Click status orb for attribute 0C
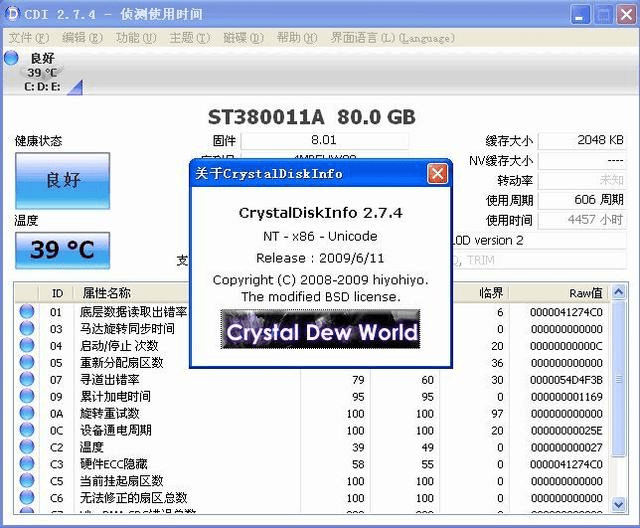 coord(27,430)
